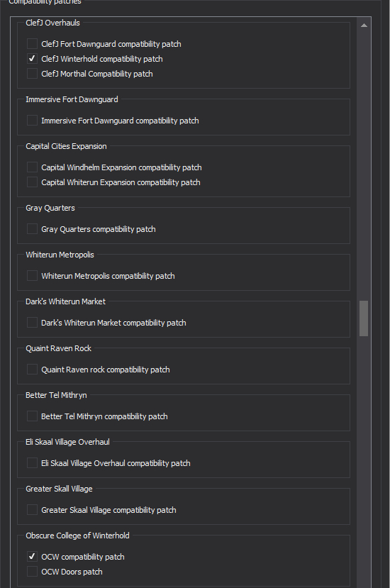390x588 pixels.
Task: Uncheck ClefJ Winterhold compatibility patch
Action: 32,59
